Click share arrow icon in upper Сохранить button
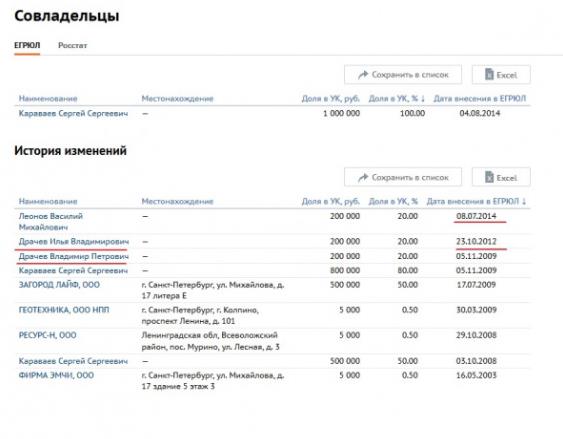 (363, 75)
